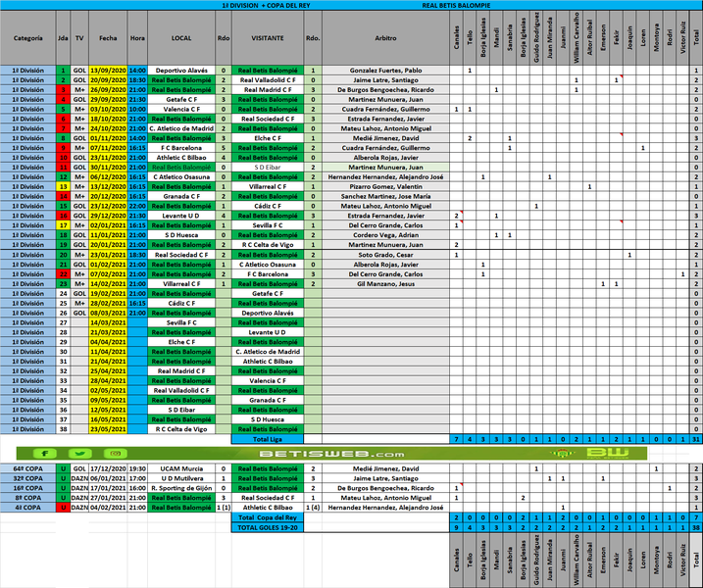Click referee 'Sanchez Martinez, Jose Maria'
703x588 pixels.
385,196
